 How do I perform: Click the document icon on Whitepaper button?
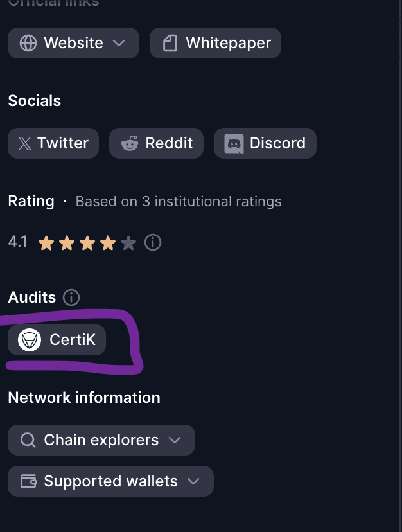[x=170, y=43]
